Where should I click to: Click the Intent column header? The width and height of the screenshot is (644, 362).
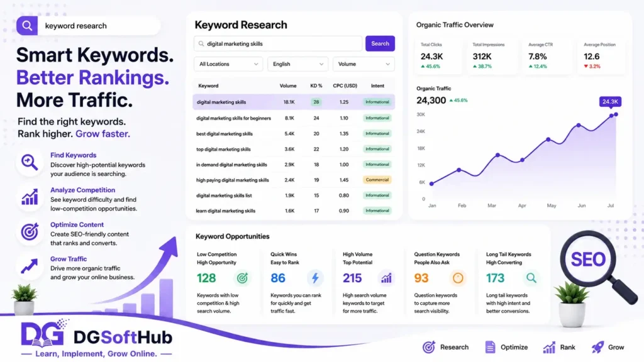click(x=377, y=85)
